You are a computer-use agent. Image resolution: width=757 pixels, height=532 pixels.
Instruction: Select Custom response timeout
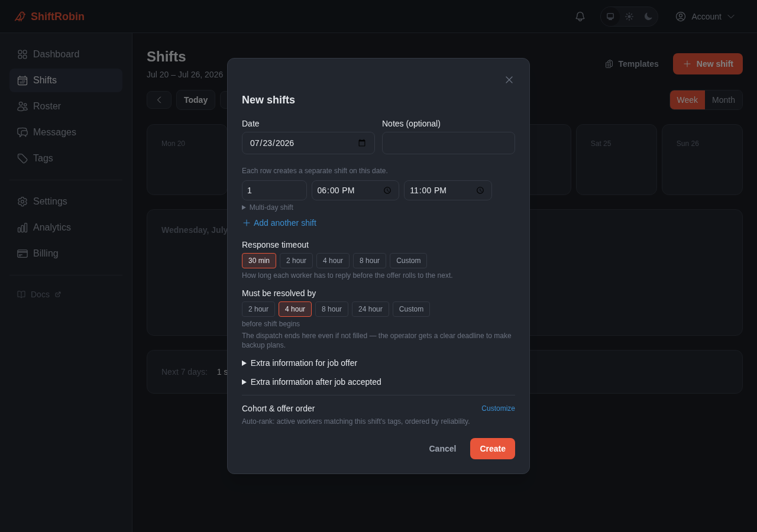pyautogui.click(x=408, y=261)
